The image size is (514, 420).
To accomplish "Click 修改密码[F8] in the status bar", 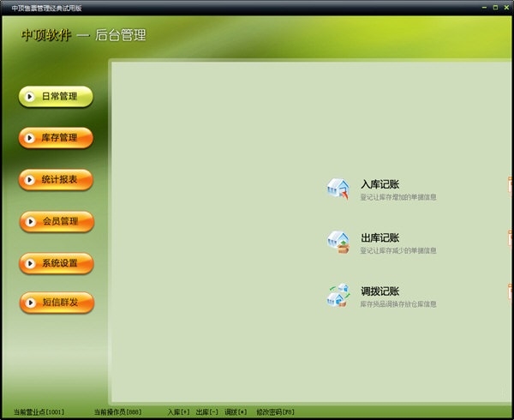I will coord(275,411).
